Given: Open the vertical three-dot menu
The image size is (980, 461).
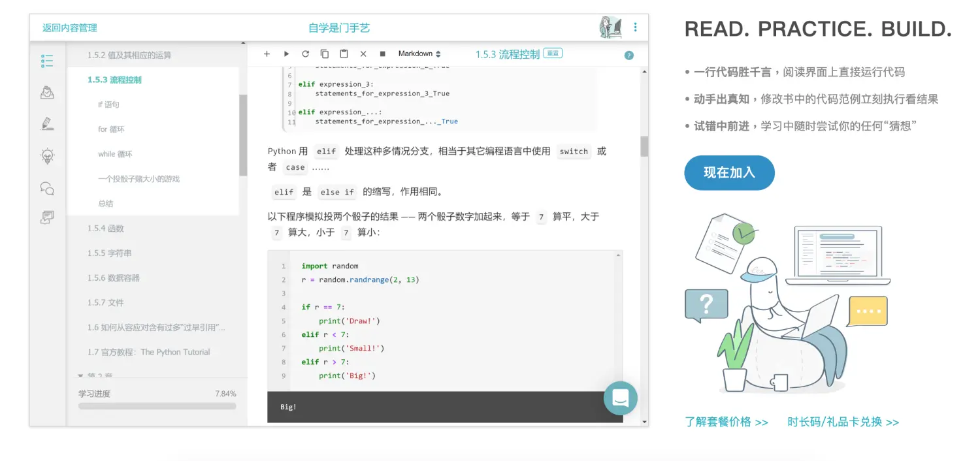Looking at the screenshot, I should pos(635,27).
